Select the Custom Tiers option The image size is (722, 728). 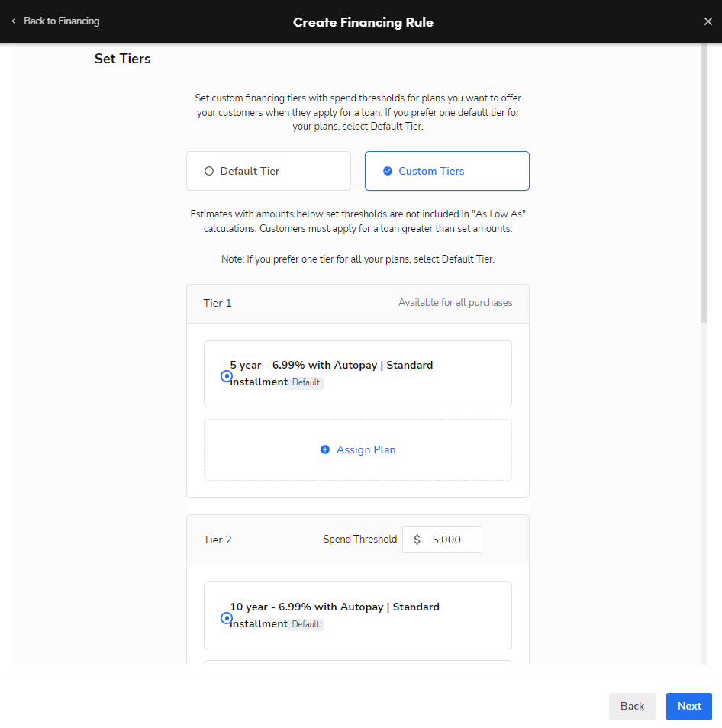point(446,171)
